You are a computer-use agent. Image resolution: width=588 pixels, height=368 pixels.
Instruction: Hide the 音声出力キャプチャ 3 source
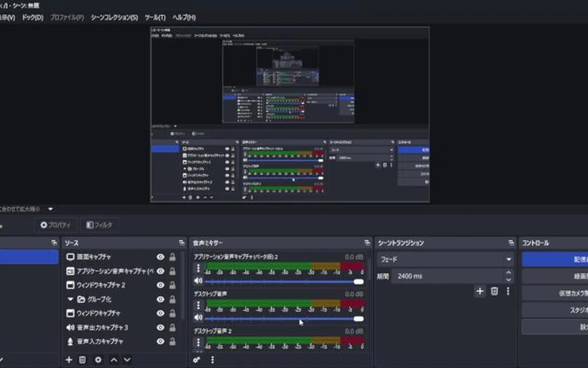(160, 328)
